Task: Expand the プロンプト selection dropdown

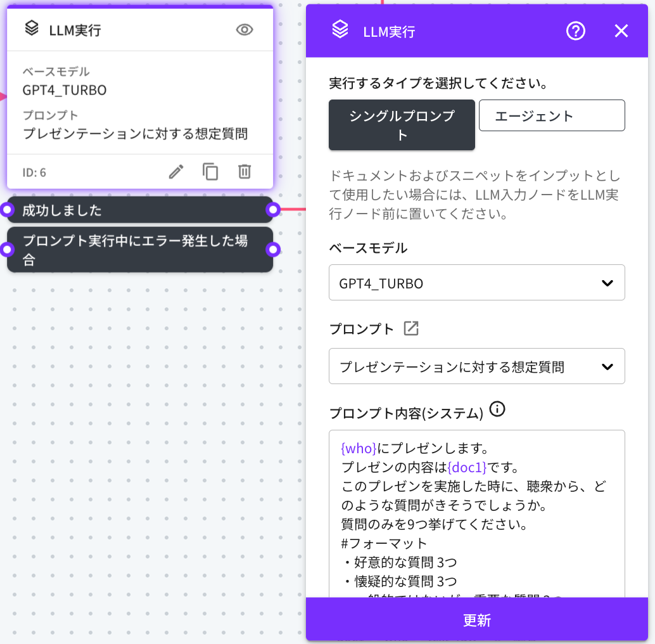Action: [x=476, y=366]
